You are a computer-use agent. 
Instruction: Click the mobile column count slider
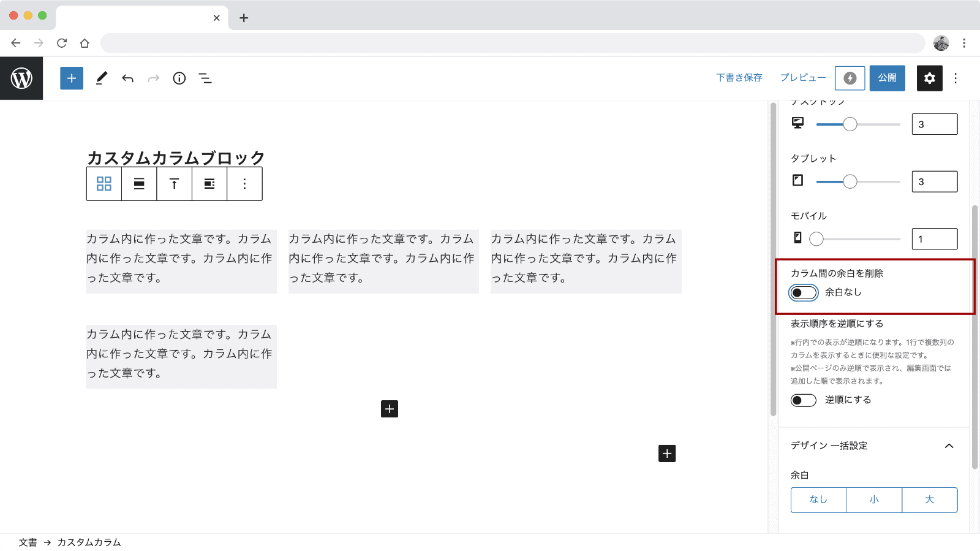pos(855,239)
